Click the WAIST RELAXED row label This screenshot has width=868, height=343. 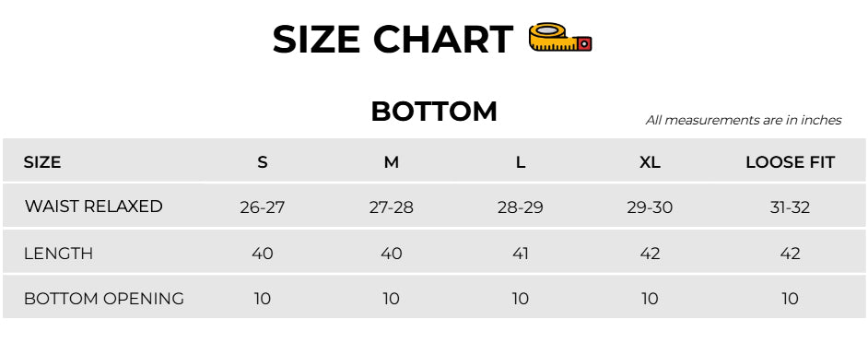click(x=94, y=207)
